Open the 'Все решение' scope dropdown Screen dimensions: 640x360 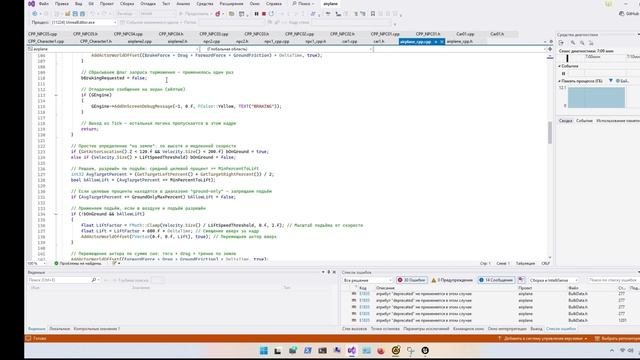pyautogui.click(x=368, y=280)
